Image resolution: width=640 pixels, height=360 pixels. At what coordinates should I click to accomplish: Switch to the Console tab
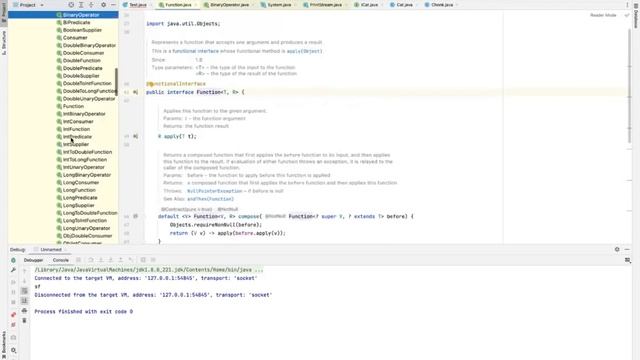point(60,260)
